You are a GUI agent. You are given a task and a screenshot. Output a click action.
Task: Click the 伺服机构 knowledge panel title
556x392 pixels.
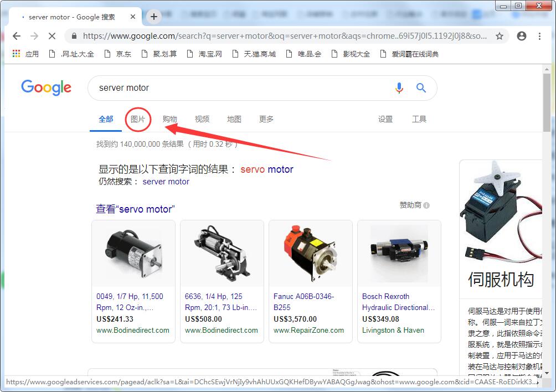[501, 280]
